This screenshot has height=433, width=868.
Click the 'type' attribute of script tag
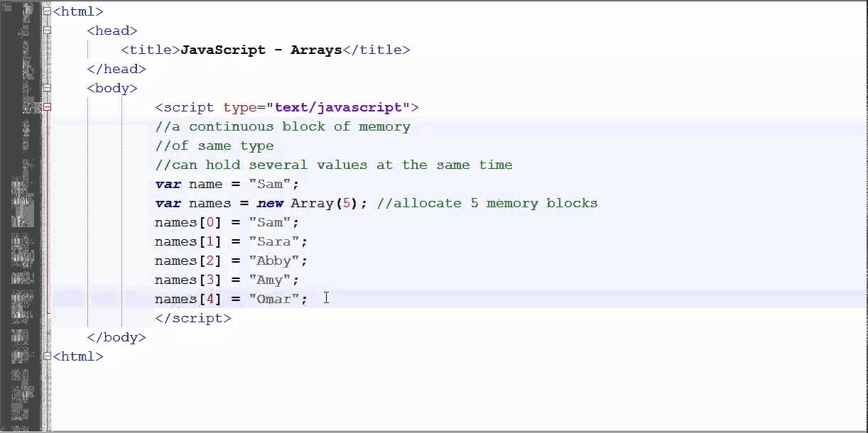point(240,107)
